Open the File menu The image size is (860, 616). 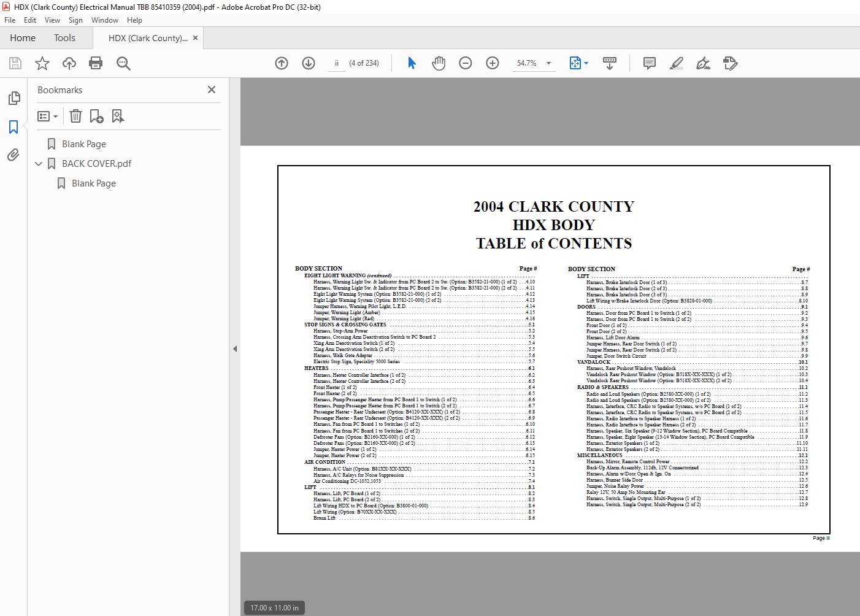[10, 20]
